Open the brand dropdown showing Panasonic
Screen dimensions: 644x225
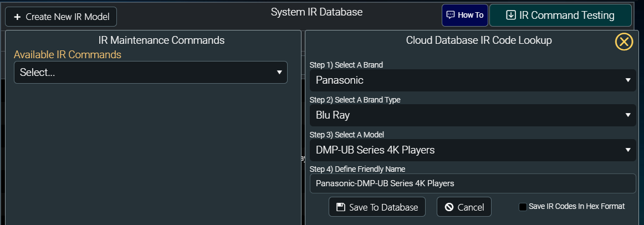tap(473, 80)
